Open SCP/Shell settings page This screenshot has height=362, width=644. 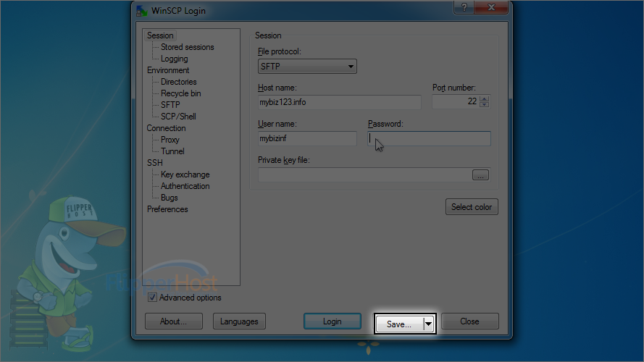(x=178, y=117)
